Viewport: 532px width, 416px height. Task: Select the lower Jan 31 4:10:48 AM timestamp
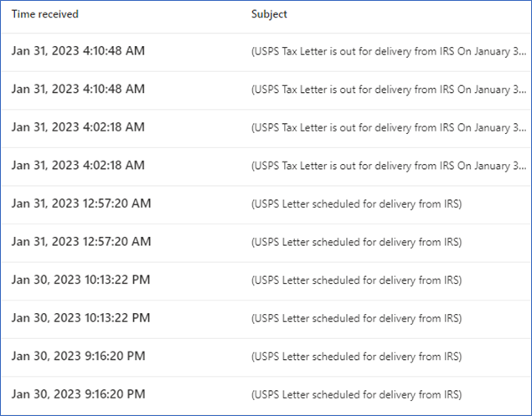click(x=78, y=89)
